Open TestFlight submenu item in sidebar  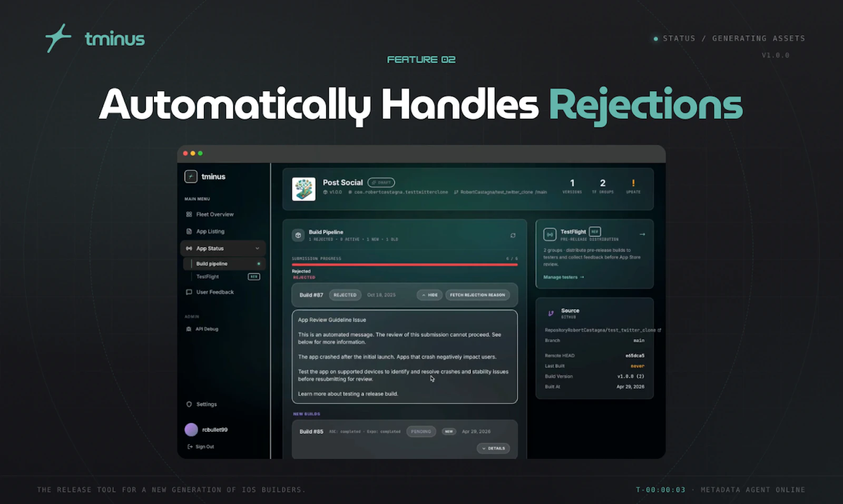(x=208, y=276)
